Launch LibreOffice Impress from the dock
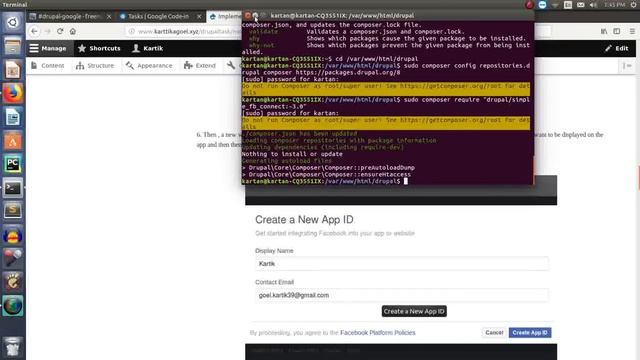The width and height of the screenshot is (640, 360). (x=13, y=70)
